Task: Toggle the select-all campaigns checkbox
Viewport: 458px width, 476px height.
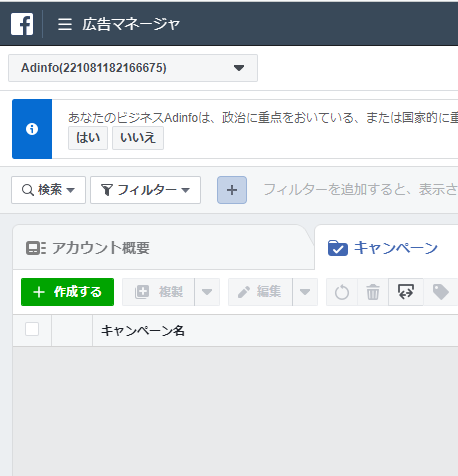Action: (x=32, y=329)
